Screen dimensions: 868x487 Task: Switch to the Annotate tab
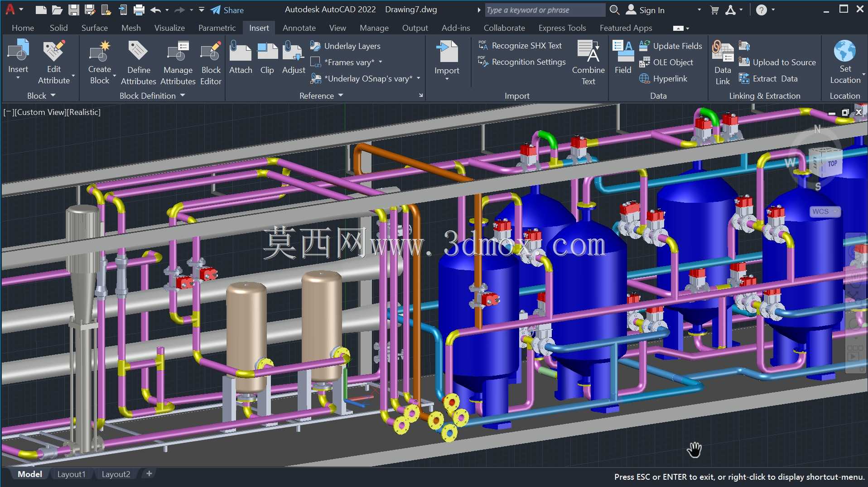[x=299, y=28]
